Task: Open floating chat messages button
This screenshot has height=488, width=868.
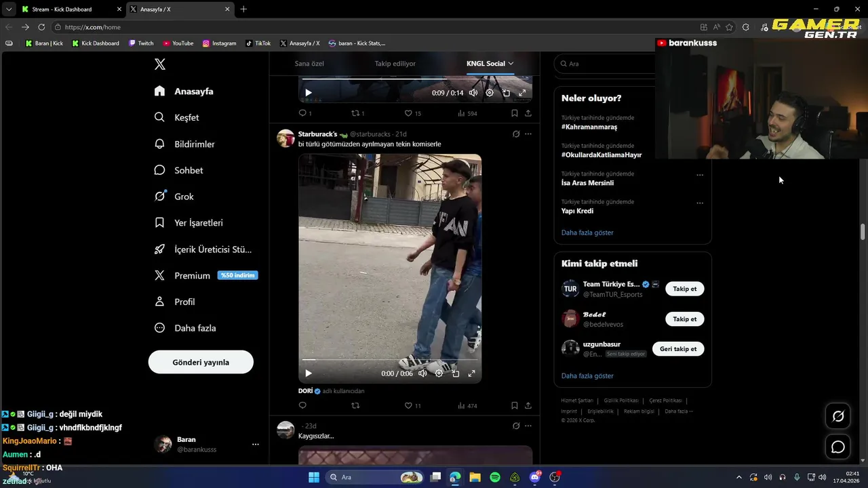Action: [x=838, y=447]
